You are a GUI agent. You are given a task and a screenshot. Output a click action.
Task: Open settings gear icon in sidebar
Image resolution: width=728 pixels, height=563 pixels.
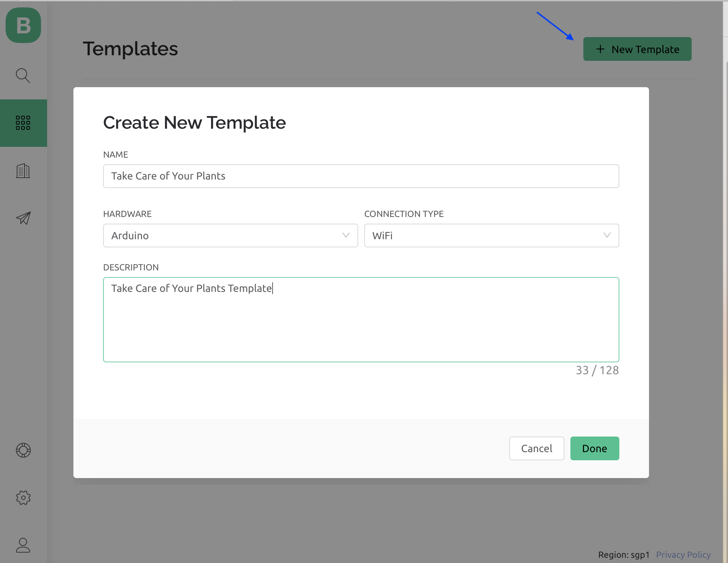[x=23, y=498]
